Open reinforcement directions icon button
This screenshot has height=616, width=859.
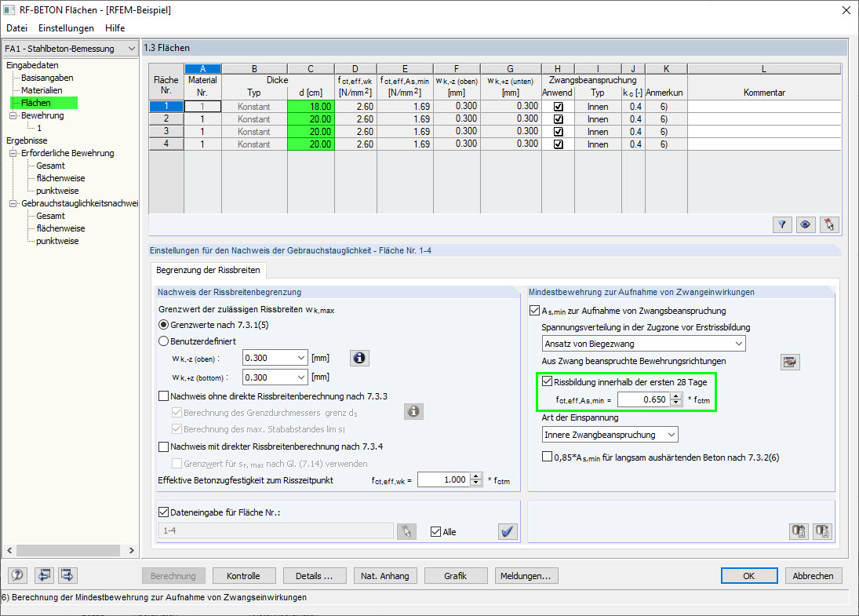click(789, 362)
